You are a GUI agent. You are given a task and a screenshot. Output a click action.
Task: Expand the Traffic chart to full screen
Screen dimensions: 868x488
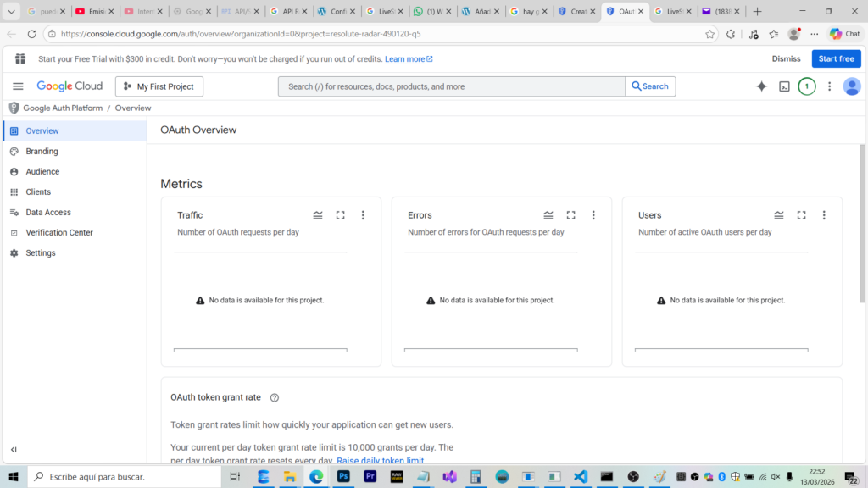click(340, 215)
